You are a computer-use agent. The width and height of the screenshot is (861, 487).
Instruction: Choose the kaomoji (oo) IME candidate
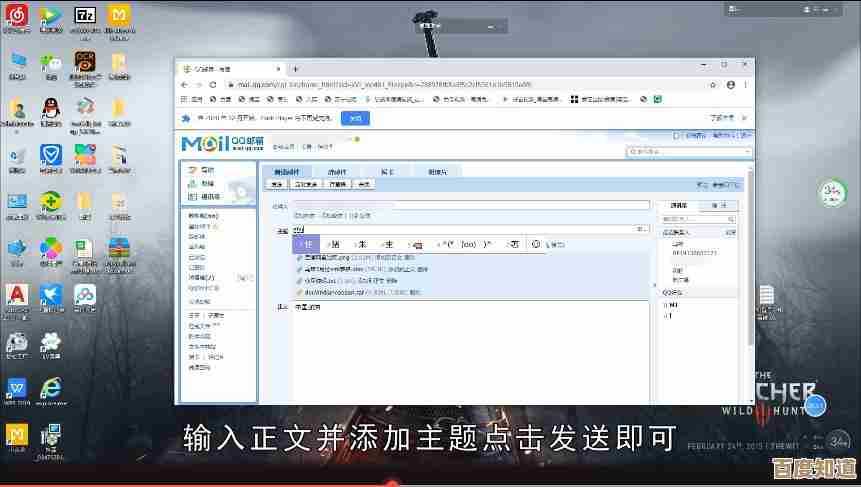point(464,244)
